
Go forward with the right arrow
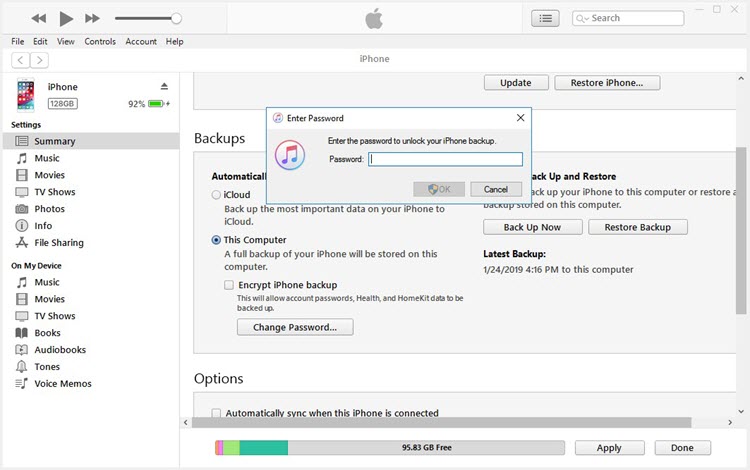tap(39, 60)
